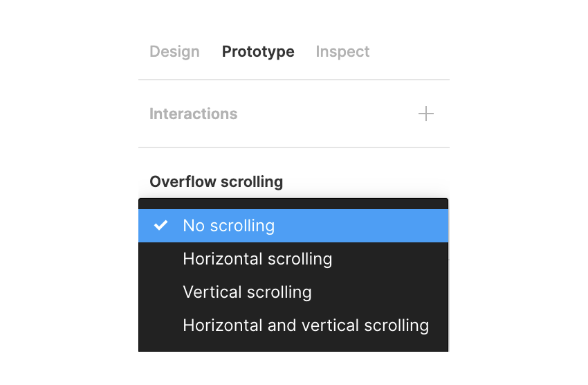Pick Vertical scrolling in the overflow menu
Screen dimensions: 588x385
(x=247, y=292)
